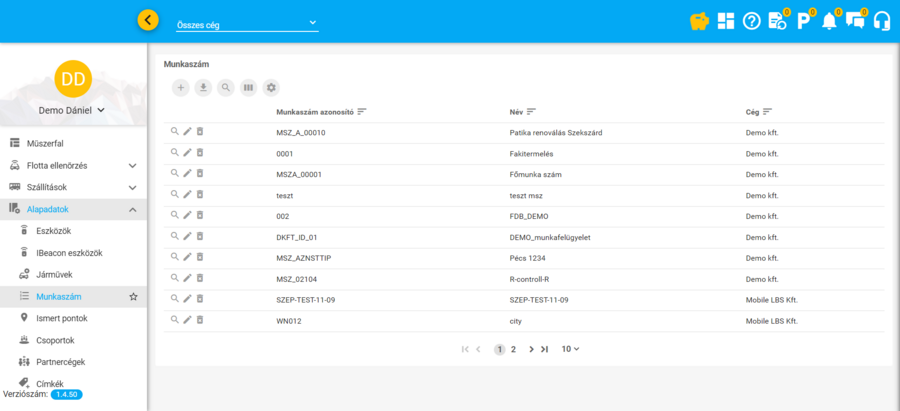Click the yellow back arrow button
The width and height of the screenshot is (900, 411).
[x=148, y=20]
